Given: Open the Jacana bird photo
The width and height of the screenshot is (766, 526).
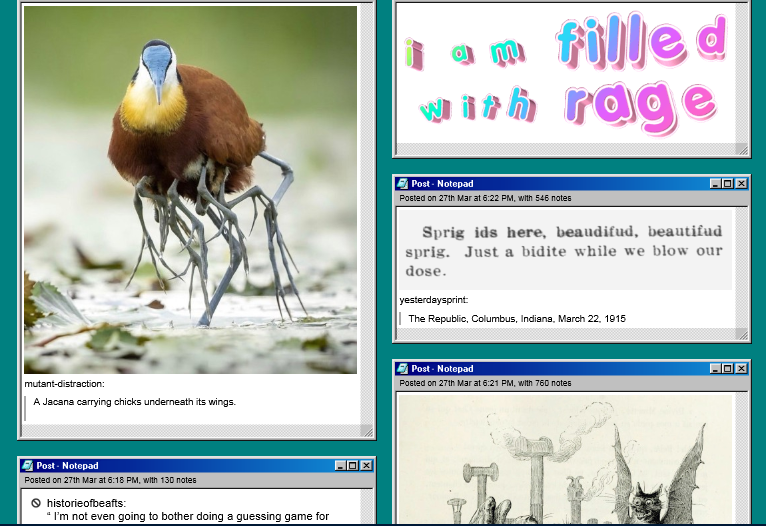Looking at the screenshot, I should pos(191,190).
